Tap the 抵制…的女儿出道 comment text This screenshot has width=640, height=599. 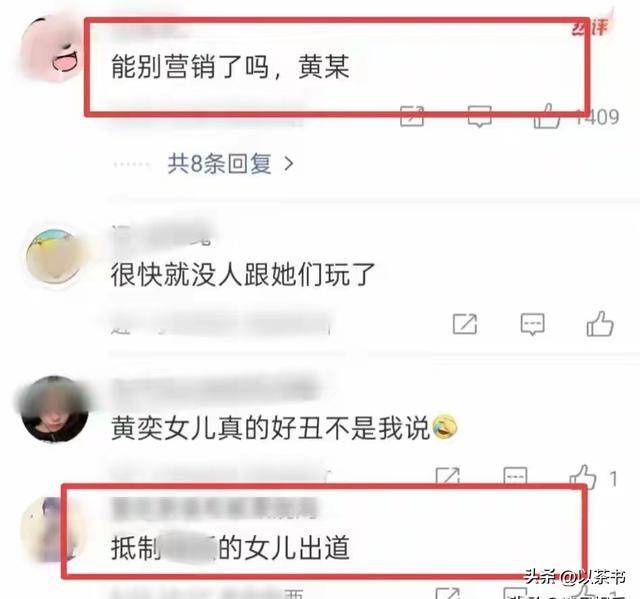pyautogui.click(x=231, y=548)
